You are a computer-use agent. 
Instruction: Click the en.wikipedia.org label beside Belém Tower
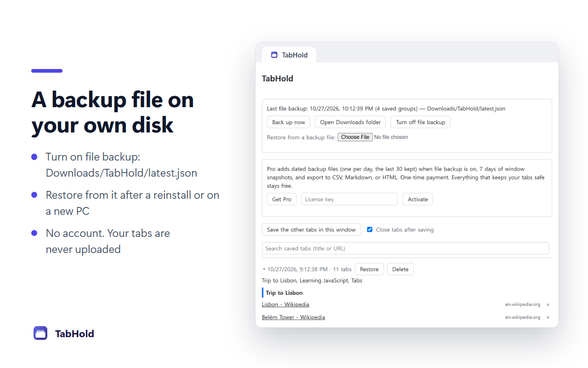click(x=523, y=317)
